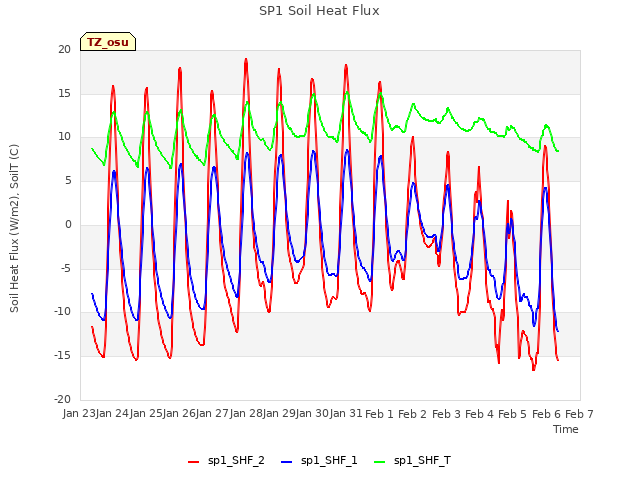
Task: Click the Feb 2 tick label
Action: click(x=412, y=414)
